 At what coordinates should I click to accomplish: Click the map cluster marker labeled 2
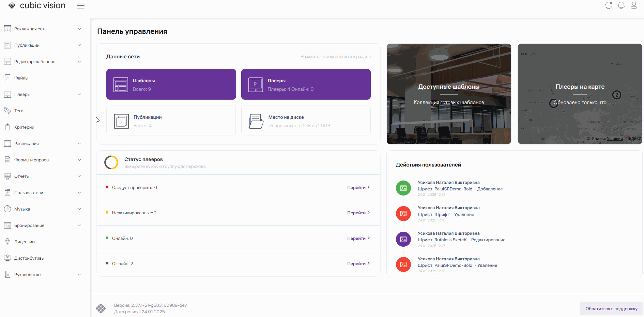[x=616, y=95]
